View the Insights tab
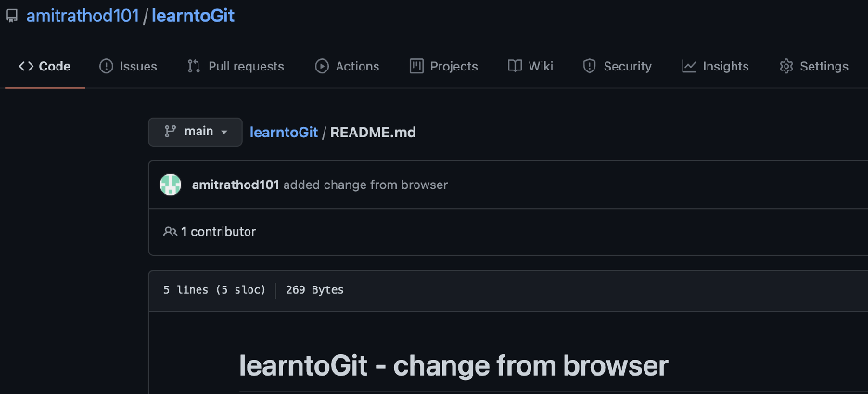Viewport: 868px width, 395px height. 715,67
